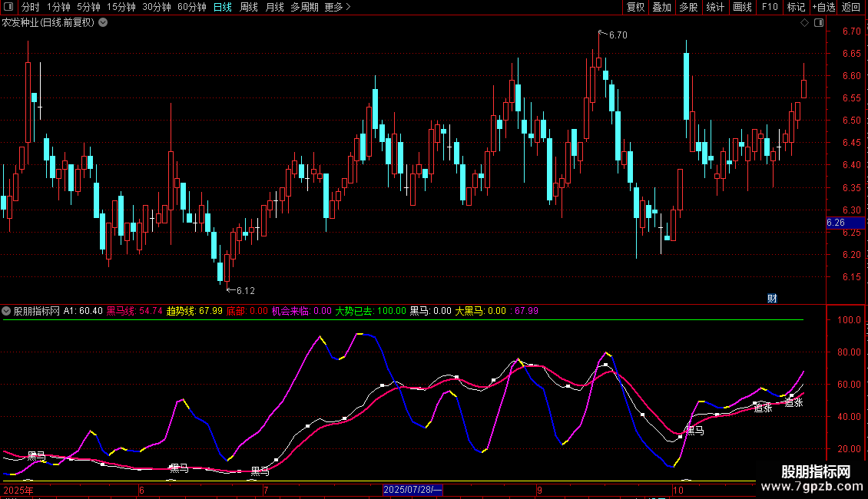Click the 画线 drawing tool button
Screen dimensions: 868x499
742,7
